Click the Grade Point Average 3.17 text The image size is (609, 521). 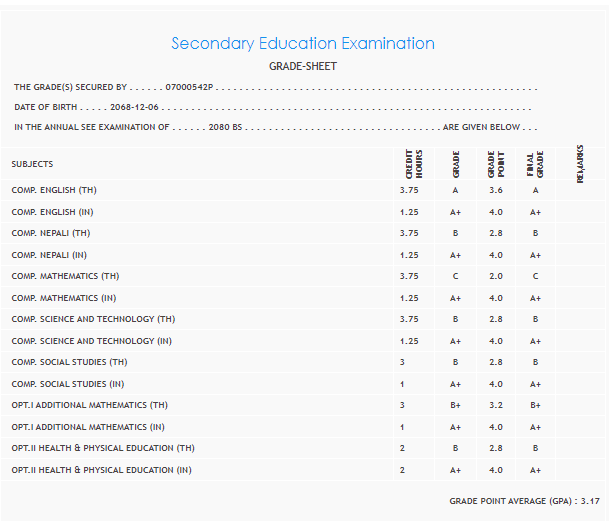[x=524, y=500]
